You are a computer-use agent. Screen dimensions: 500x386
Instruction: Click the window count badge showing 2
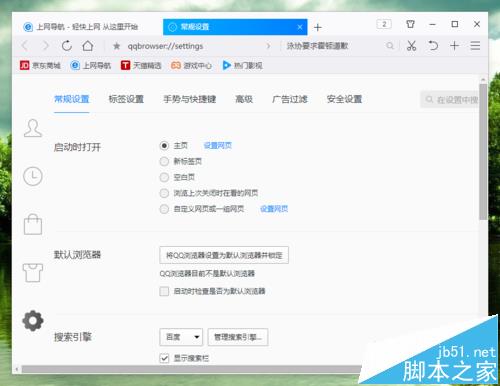pos(384,24)
